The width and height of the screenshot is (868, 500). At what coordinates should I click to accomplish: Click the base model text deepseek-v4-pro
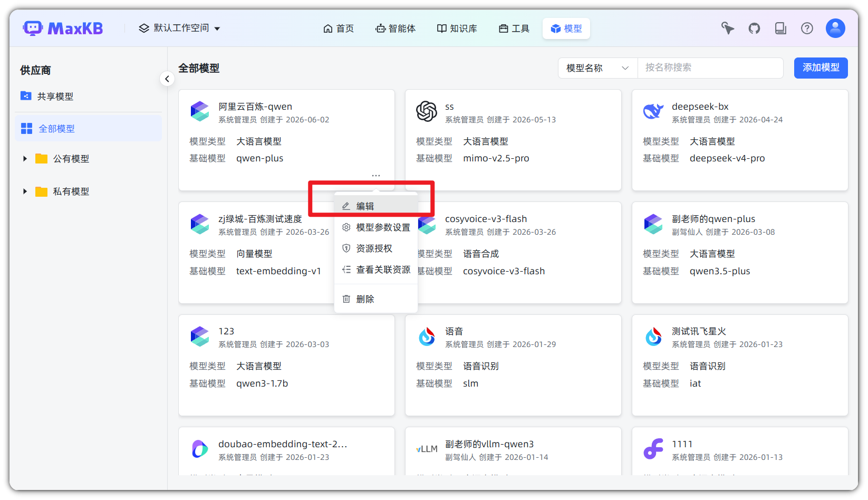click(727, 158)
